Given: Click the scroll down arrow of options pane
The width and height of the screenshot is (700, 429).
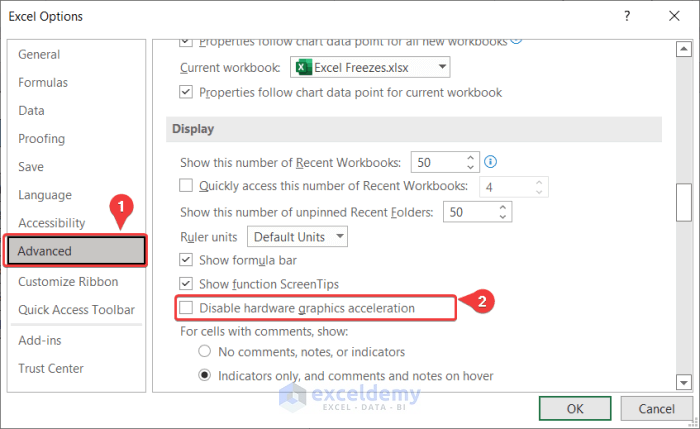Looking at the screenshot, I should [x=683, y=382].
